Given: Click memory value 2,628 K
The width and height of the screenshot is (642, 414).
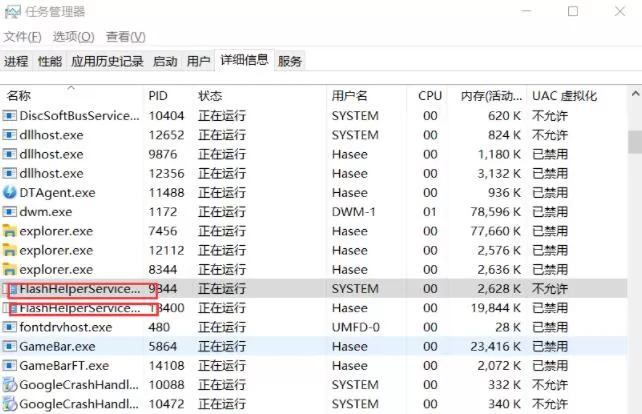Looking at the screenshot, I should tap(499, 289).
